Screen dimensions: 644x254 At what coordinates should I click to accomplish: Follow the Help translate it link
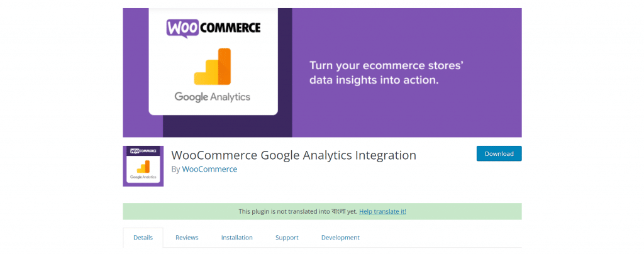tap(382, 211)
